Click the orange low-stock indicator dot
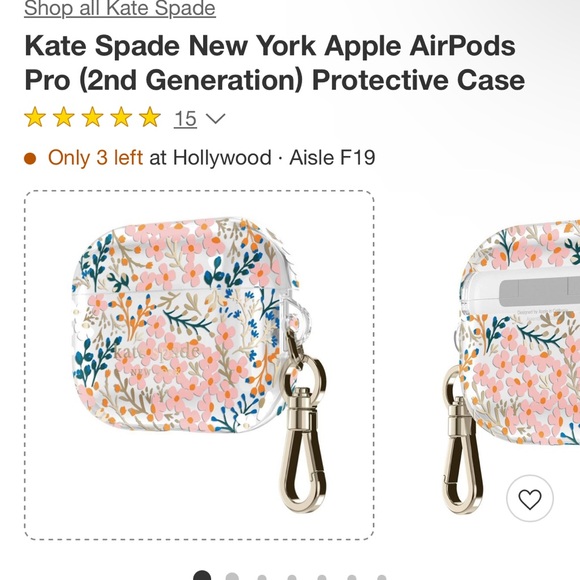This screenshot has width=580, height=580. tap(30, 159)
